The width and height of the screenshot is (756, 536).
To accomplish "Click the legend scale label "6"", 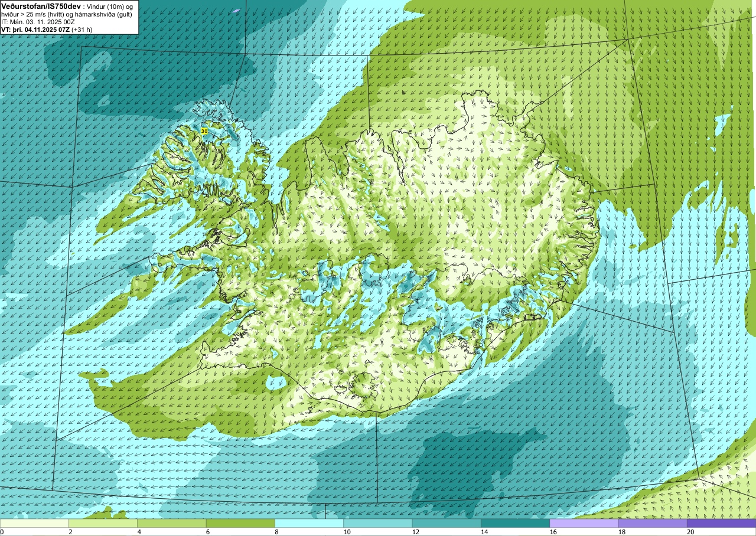I will (x=207, y=532).
